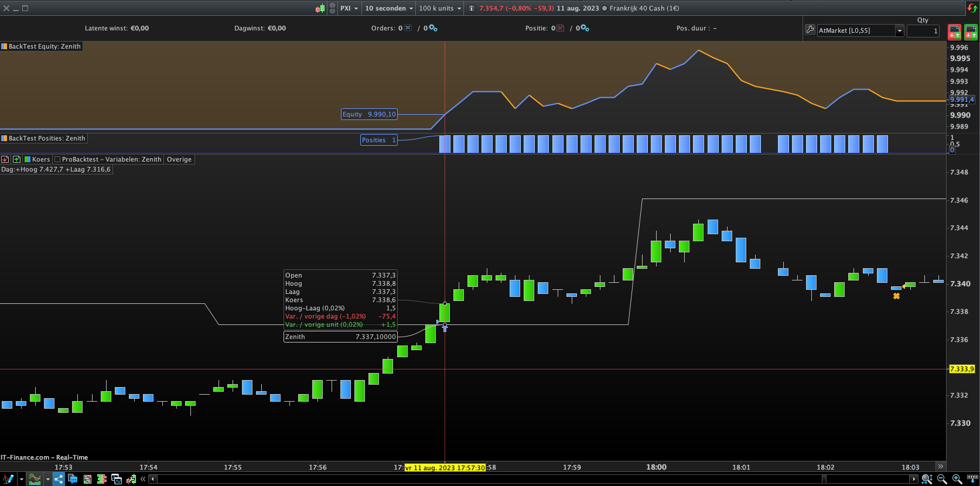Image resolution: width=980 pixels, height=486 pixels.
Task: Open the 10 seconden timeframe dropdown
Action: pyautogui.click(x=389, y=8)
